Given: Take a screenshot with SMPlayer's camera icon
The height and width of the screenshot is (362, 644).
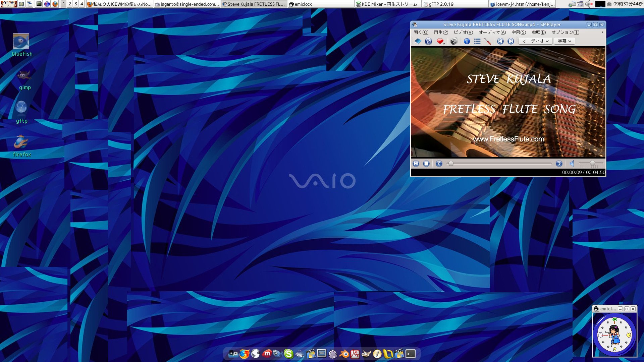Looking at the screenshot, I should pyautogui.click(x=454, y=41).
